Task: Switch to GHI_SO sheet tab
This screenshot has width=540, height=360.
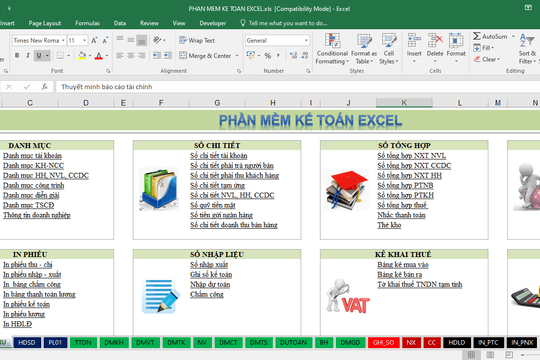Action: tap(383, 342)
